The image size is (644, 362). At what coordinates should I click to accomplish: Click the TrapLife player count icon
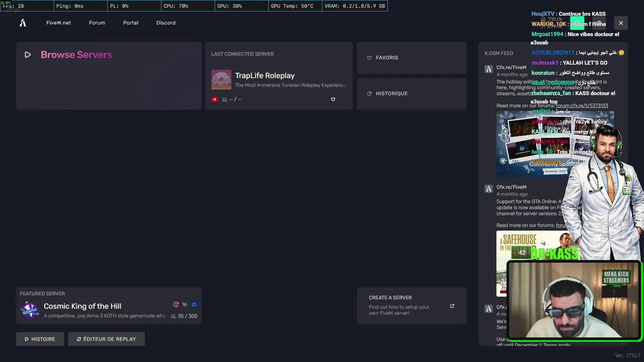[x=224, y=100]
